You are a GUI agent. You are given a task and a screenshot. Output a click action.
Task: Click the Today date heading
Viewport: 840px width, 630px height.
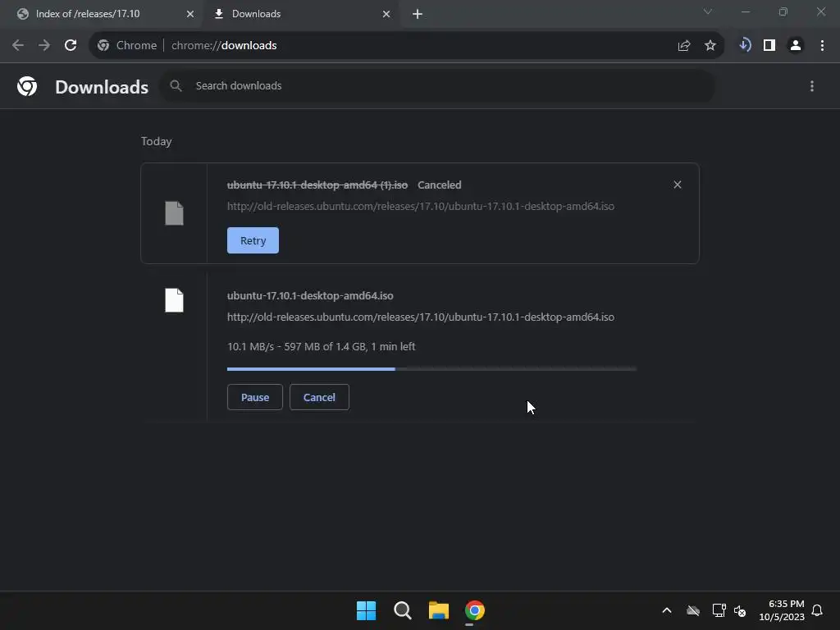pos(157,141)
